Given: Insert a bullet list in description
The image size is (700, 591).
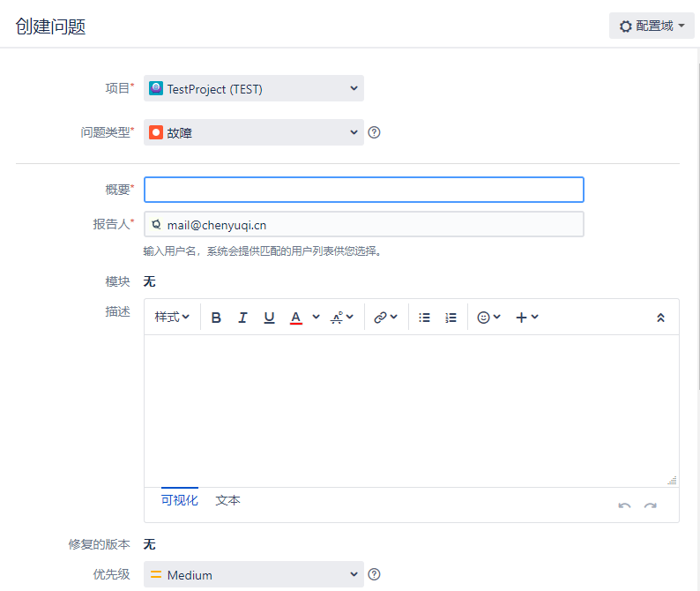Looking at the screenshot, I should coord(424,318).
